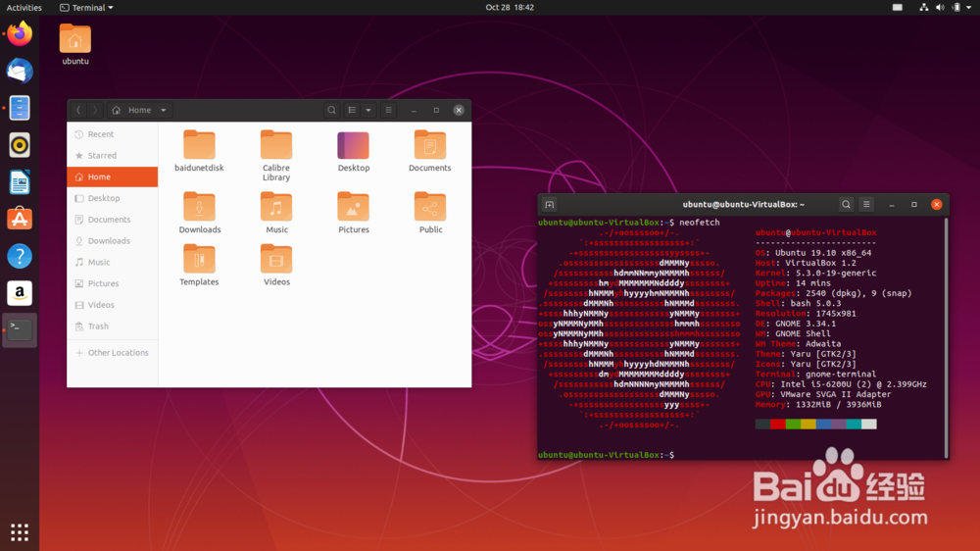Open the Pictures folder icon in Files

point(353,213)
